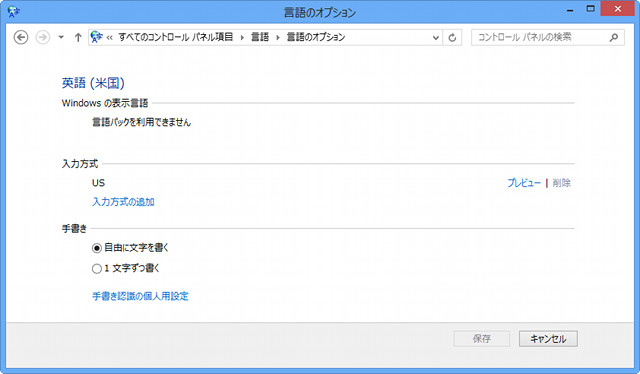Open すべてのコントロール パネル項目 breadcrumb
This screenshot has width=640, height=374.
[176, 37]
